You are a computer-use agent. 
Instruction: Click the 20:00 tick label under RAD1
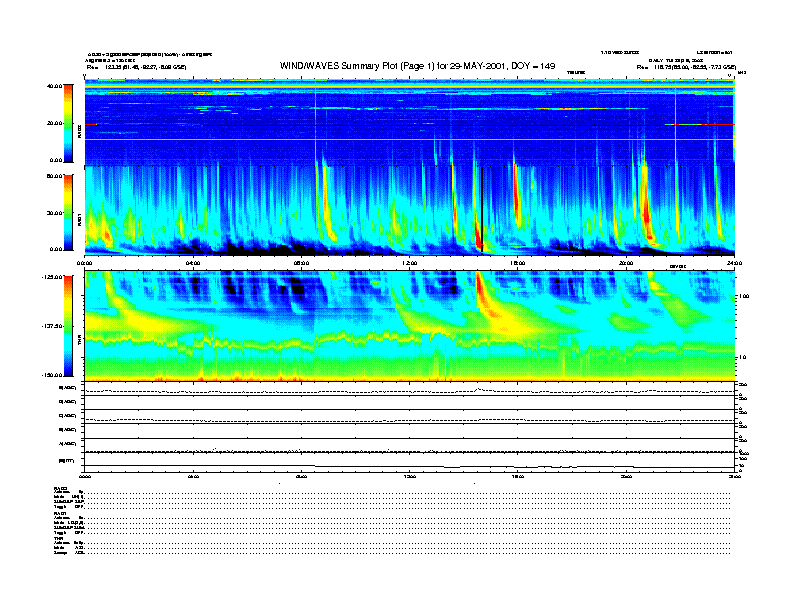626,263
